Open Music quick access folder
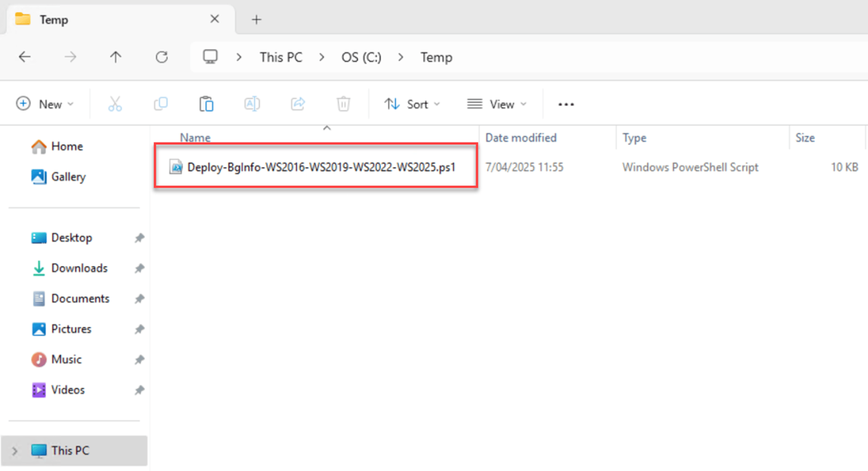 56,360
